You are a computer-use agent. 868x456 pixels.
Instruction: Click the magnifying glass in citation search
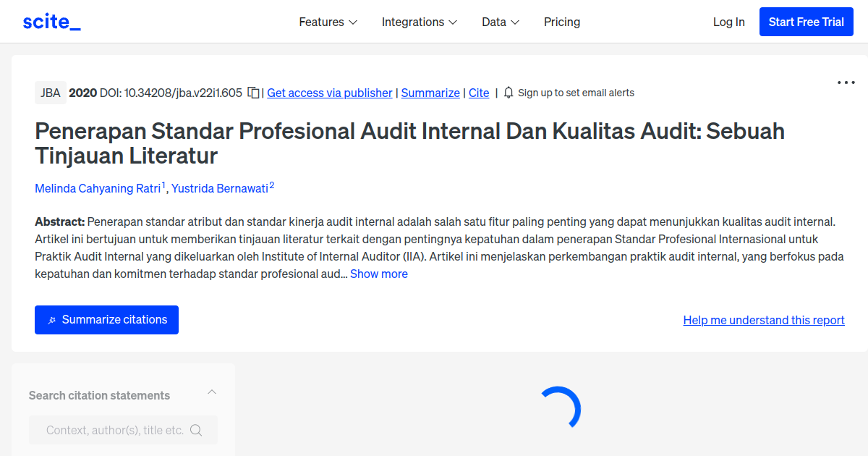(196, 429)
